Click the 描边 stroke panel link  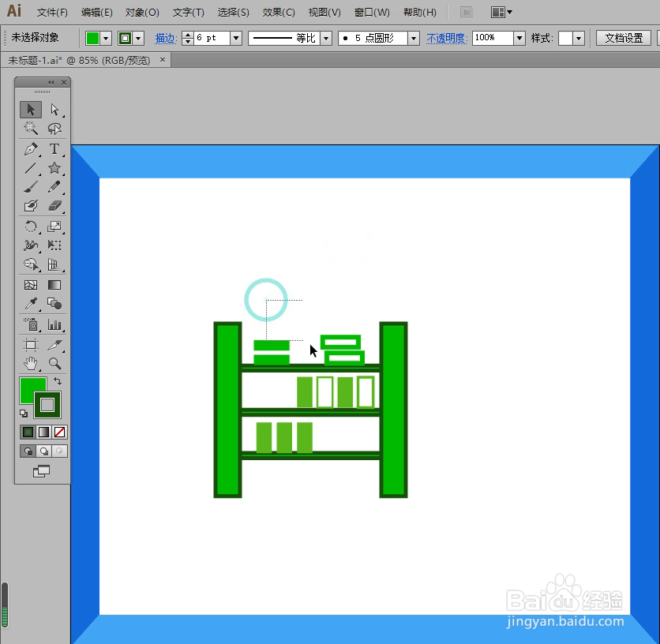(164, 39)
